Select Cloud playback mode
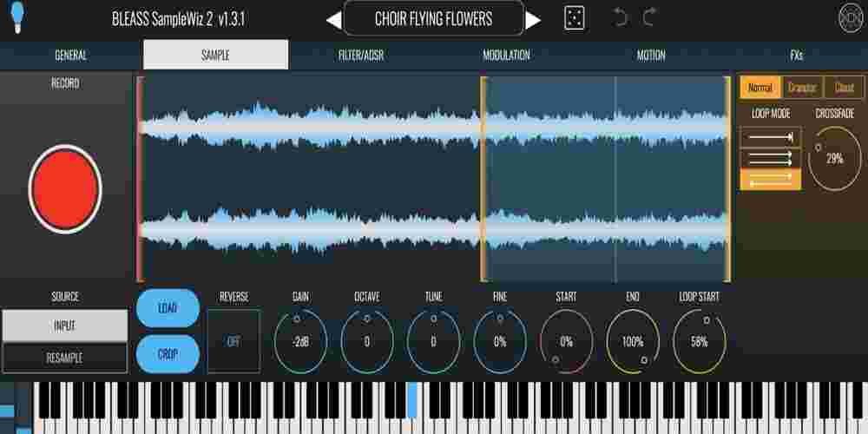The image size is (868, 434). (x=845, y=88)
